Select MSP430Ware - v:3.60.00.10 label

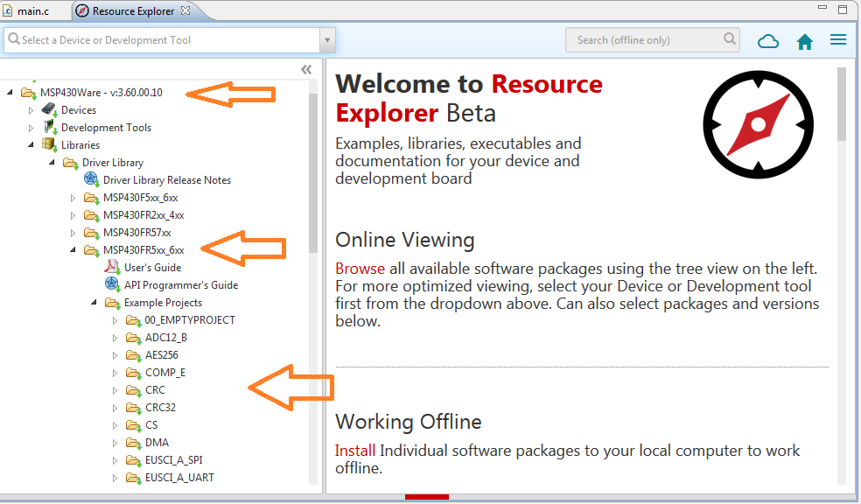coord(101,93)
